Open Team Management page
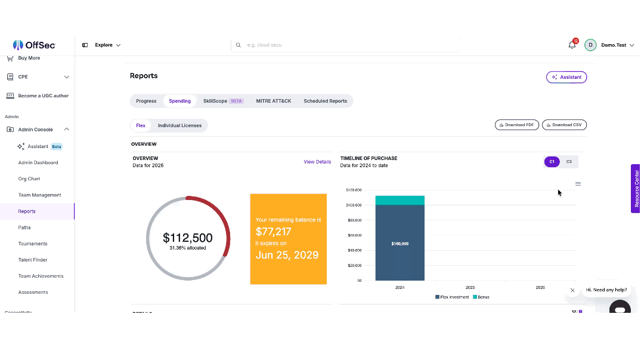 tap(39, 195)
